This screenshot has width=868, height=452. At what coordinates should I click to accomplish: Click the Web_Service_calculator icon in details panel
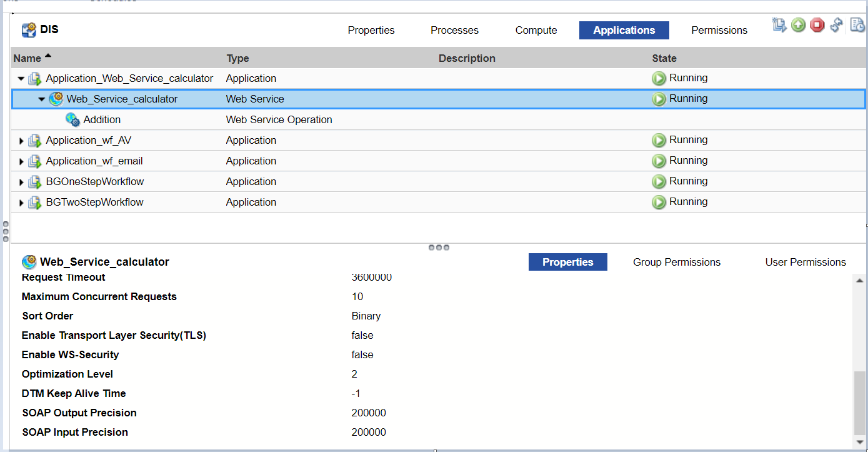(29, 262)
